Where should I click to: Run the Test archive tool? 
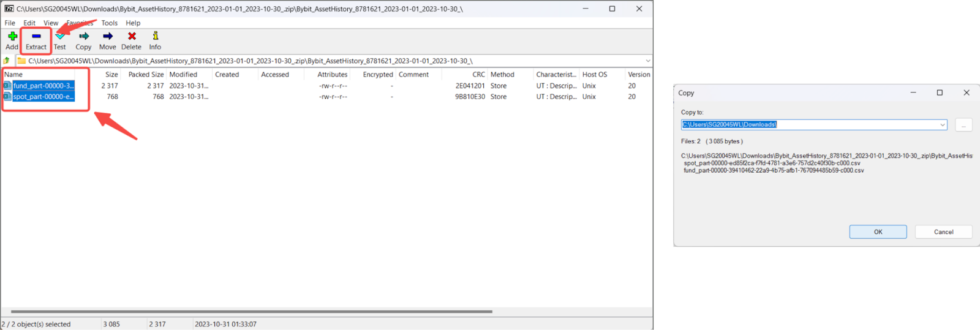pyautogui.click(x=60, y=40)
